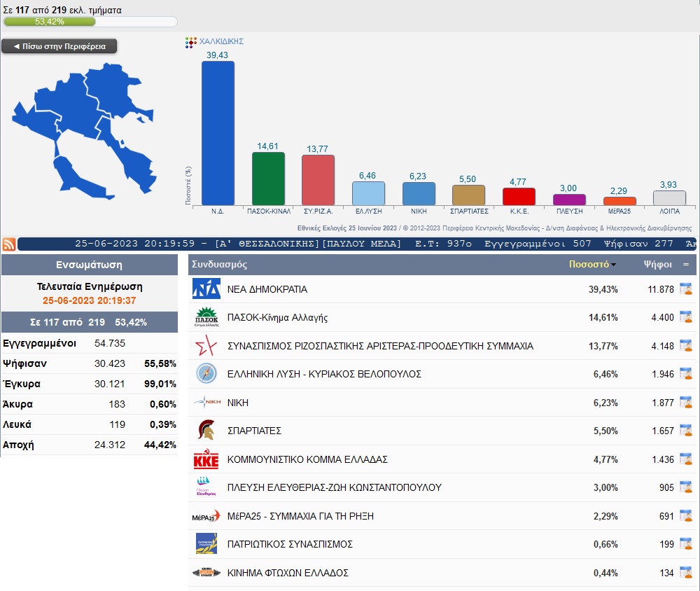Viewport: 700px width, 591px height.
Task: Click the equals sign column header
Action: (686, 265)
